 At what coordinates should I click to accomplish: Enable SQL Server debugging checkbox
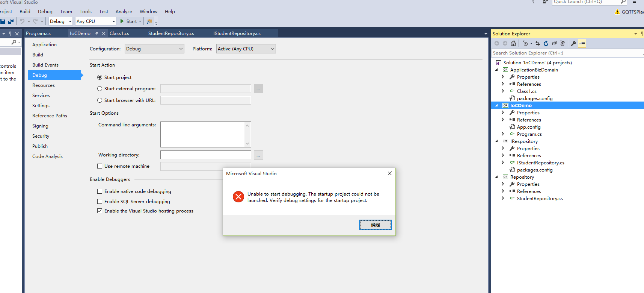pos(100,202)
